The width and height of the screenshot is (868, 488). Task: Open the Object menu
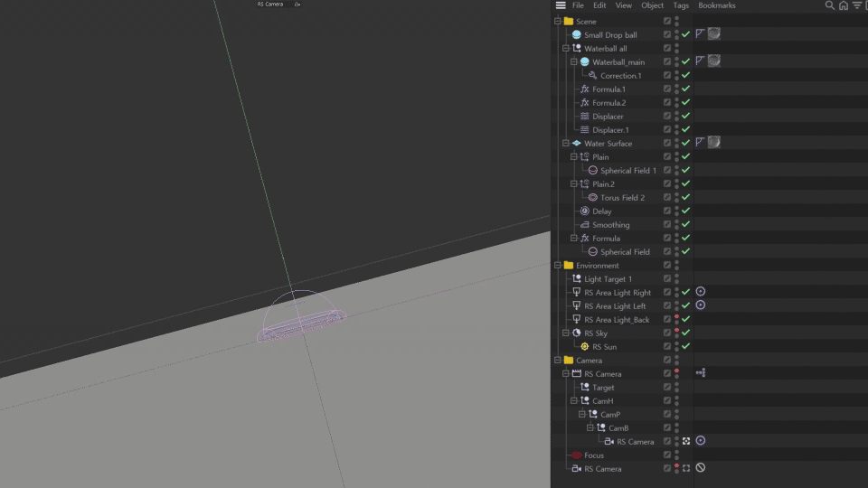coord(652,5)
